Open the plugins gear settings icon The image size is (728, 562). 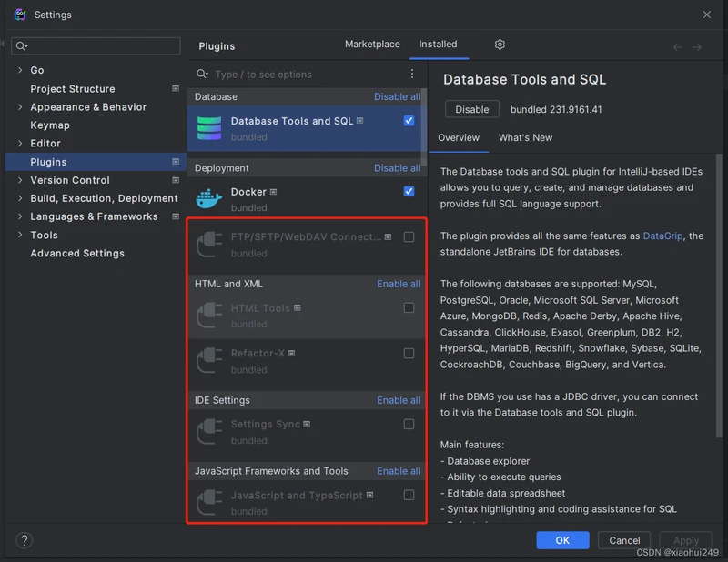[x=500, y=45]
